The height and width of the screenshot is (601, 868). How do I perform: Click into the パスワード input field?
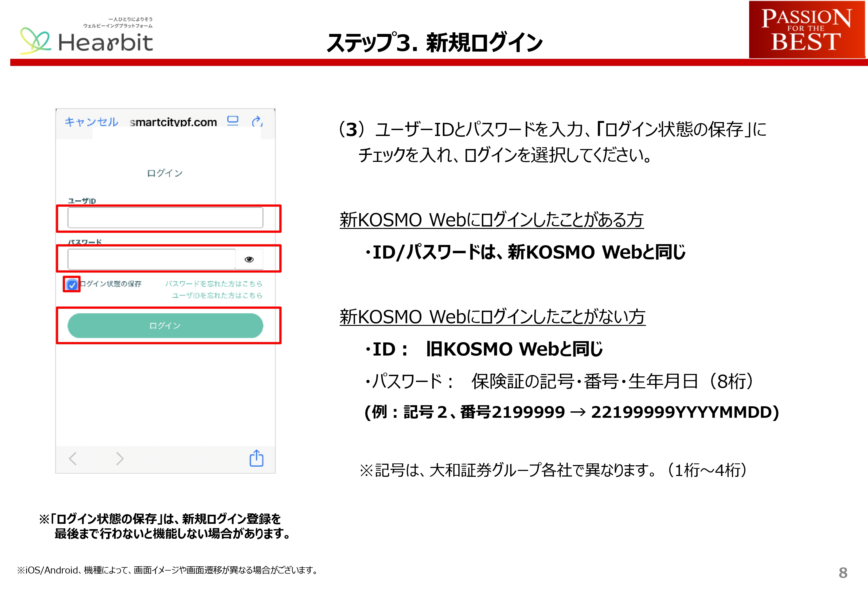tap(151, 259)
